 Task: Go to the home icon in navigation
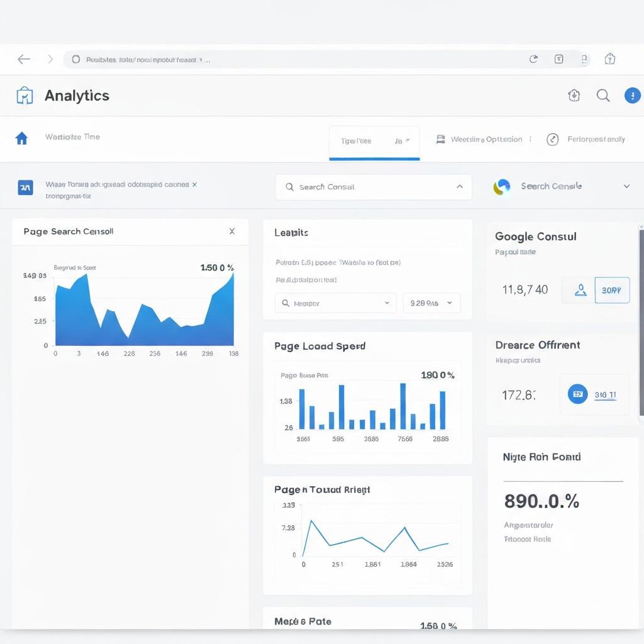pyautogui.click(x=21, y=138)
